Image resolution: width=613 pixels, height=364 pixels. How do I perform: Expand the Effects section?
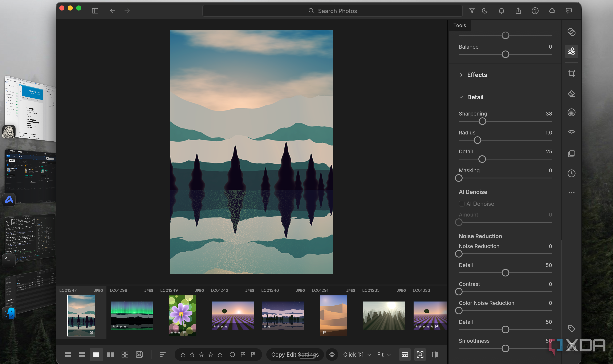(461, 75)
